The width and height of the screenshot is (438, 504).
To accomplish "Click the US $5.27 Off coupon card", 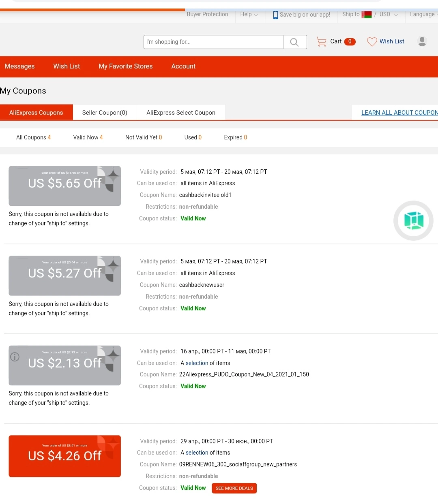I will (x=65, y=275).
